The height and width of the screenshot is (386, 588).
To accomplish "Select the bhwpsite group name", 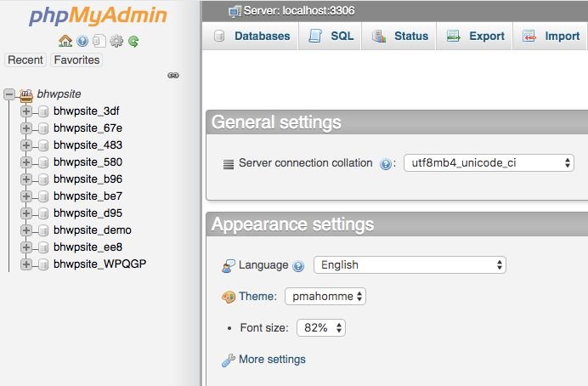I will pos(59,94).
